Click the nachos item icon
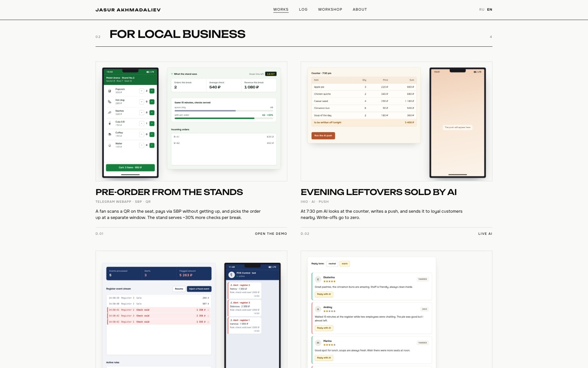 pos(110,113)
